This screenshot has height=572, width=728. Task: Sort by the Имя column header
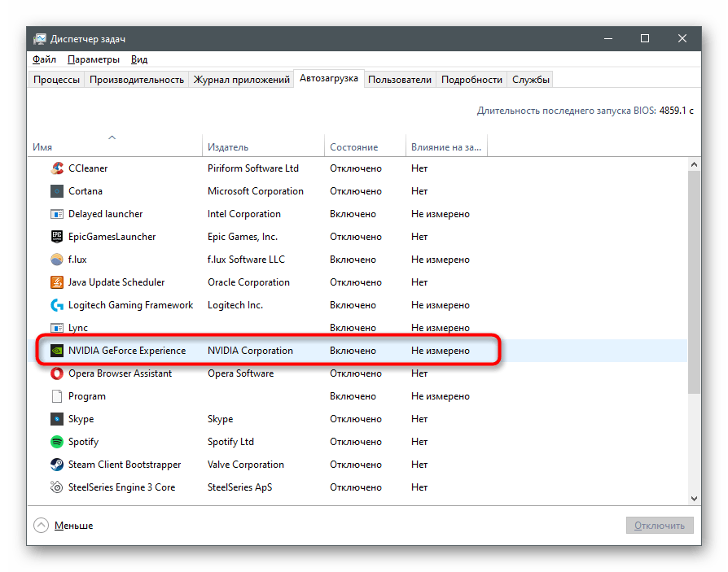(115, 146)
